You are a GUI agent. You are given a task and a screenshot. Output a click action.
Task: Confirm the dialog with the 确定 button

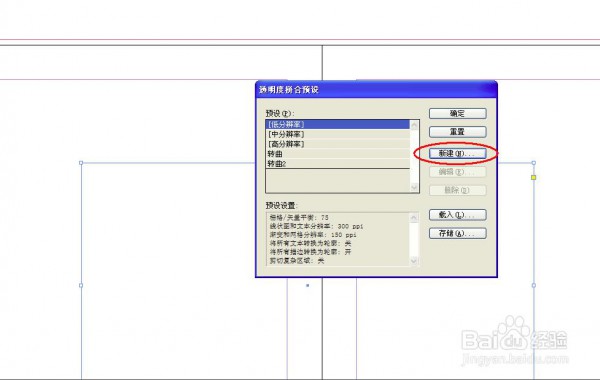[x=458, y=113]
